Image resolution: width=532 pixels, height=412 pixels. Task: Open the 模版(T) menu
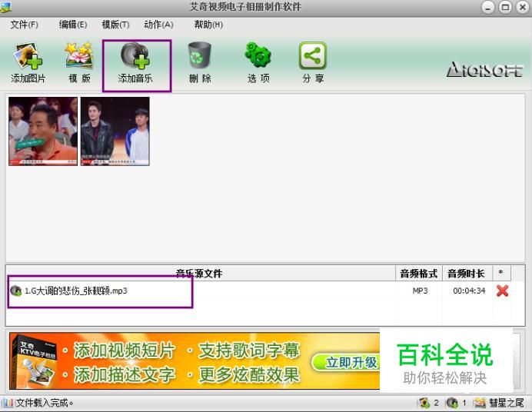click(115, 25)
